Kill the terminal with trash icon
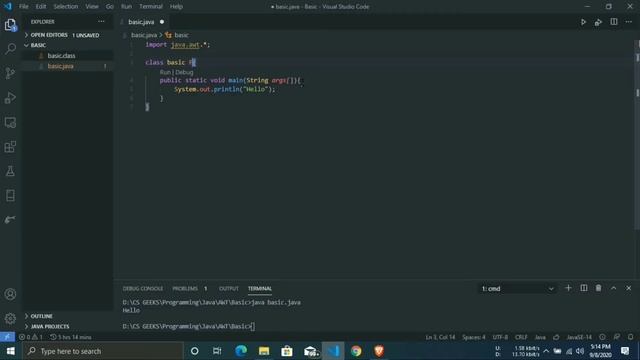The height and width of the screenshot is (360, 640). coord(598,288)
